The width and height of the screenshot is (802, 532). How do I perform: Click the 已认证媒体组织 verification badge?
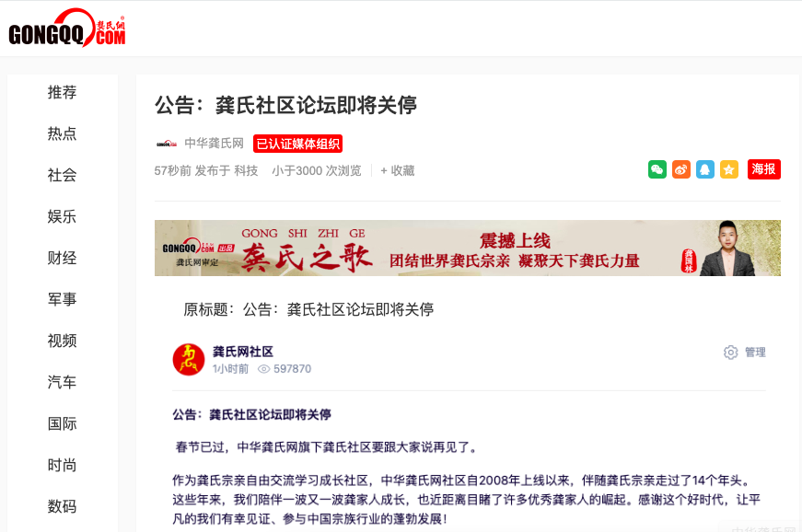(297, 145)
